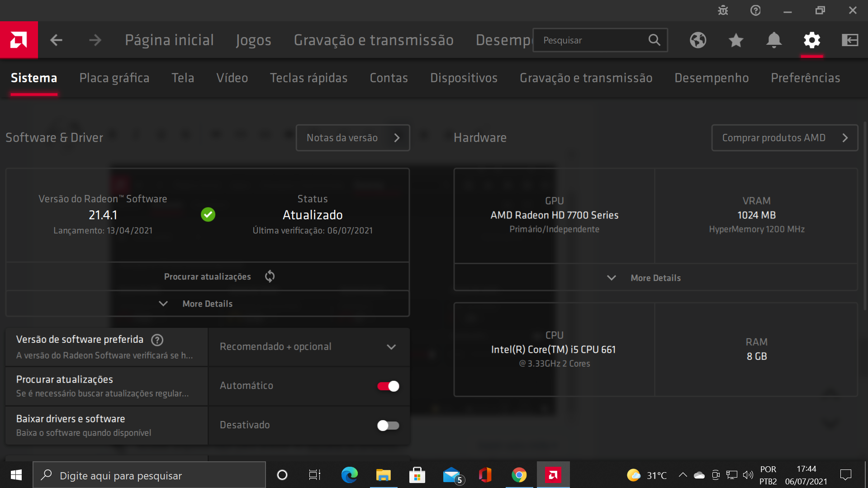Click the OneDrive cloud tray icon

[x=699, y=475]
